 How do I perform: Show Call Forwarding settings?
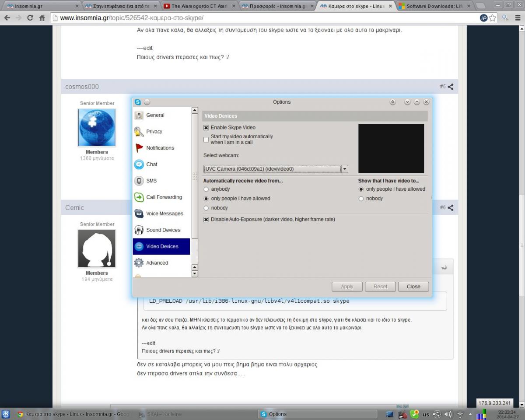click(161, 197)
